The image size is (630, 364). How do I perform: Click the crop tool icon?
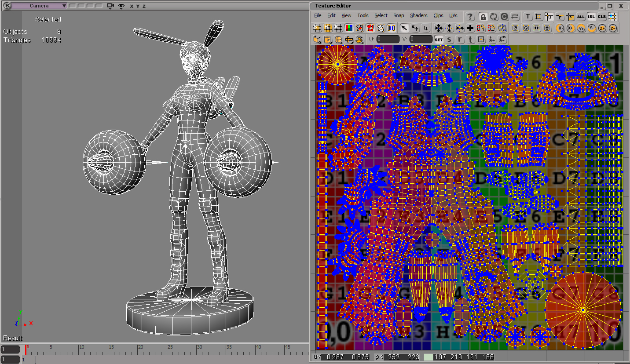[425, 28]
